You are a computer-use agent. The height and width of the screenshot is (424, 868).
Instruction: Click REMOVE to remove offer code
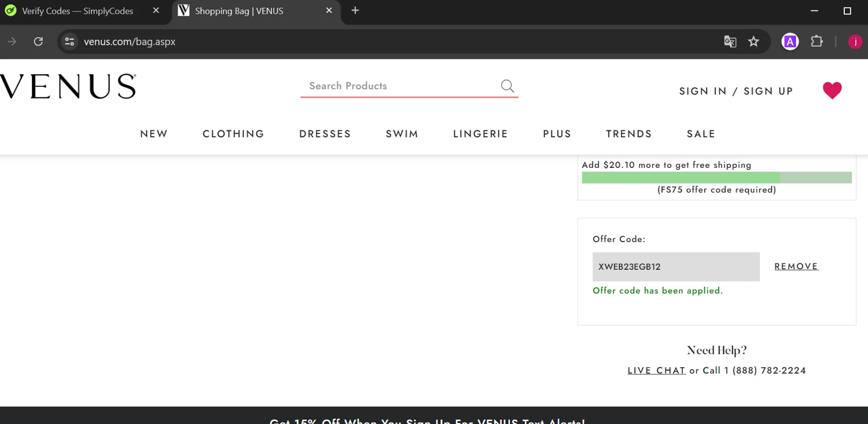[x=796, y=266]
